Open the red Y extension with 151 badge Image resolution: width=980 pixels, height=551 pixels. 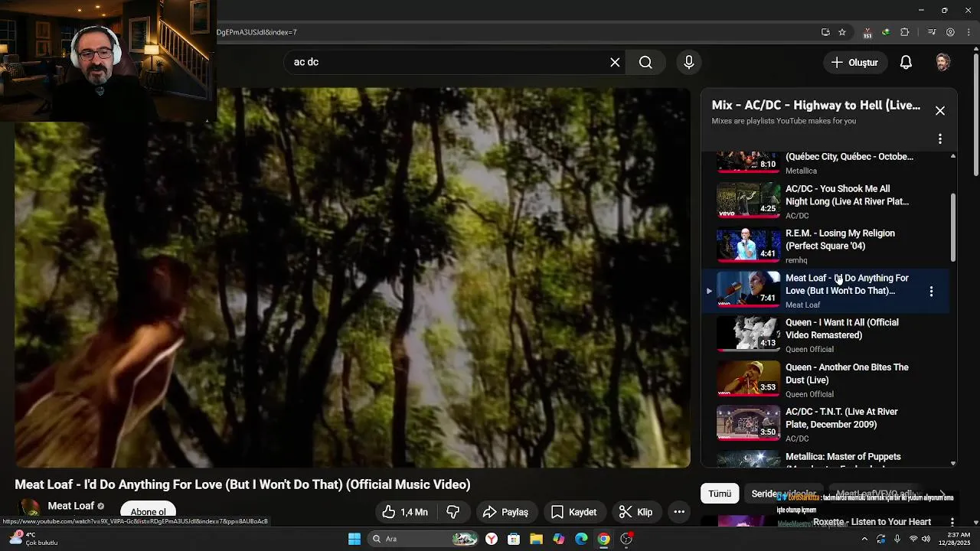(x=867, y=32)
